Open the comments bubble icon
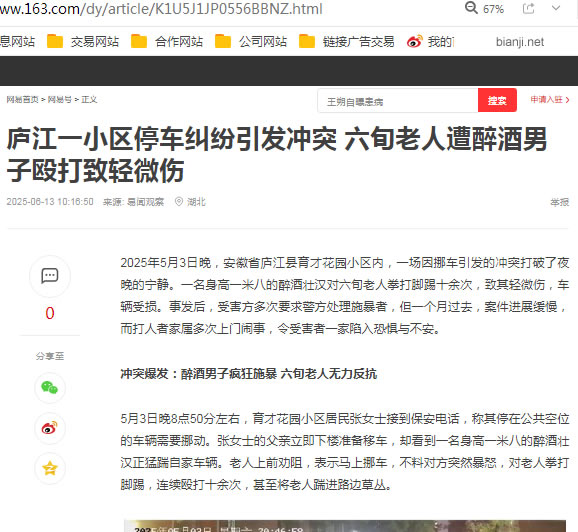Viewport: 578px width, 532px height. [50, 276]
